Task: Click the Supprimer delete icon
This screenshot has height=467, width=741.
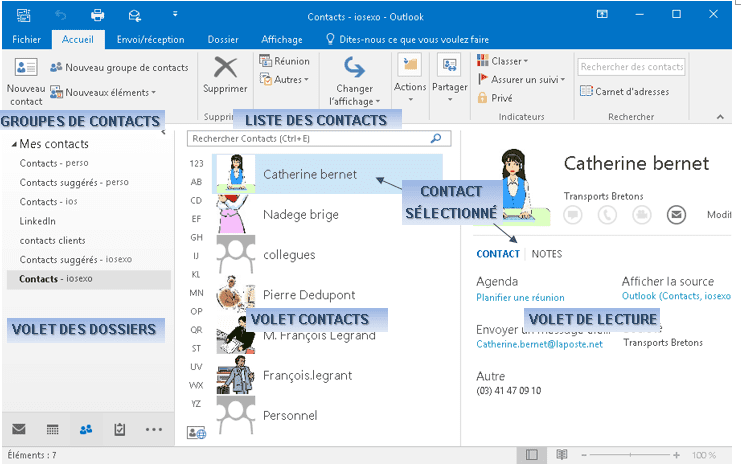Action: coord(225,67)
